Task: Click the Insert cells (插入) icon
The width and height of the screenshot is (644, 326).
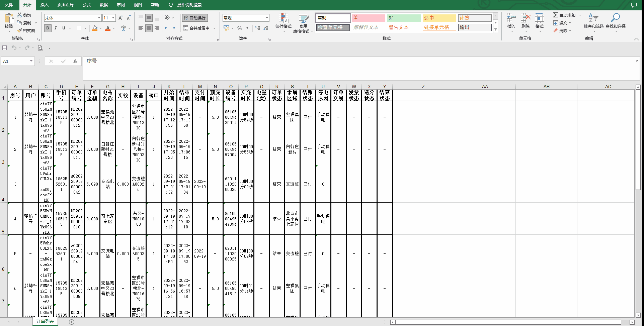Action: 511,18
